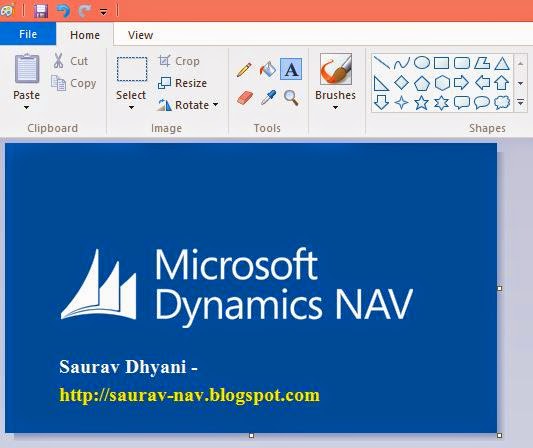Choose the Oval shape
The width and height of the screenshot is (533, 448).
(x=422, y=63)
